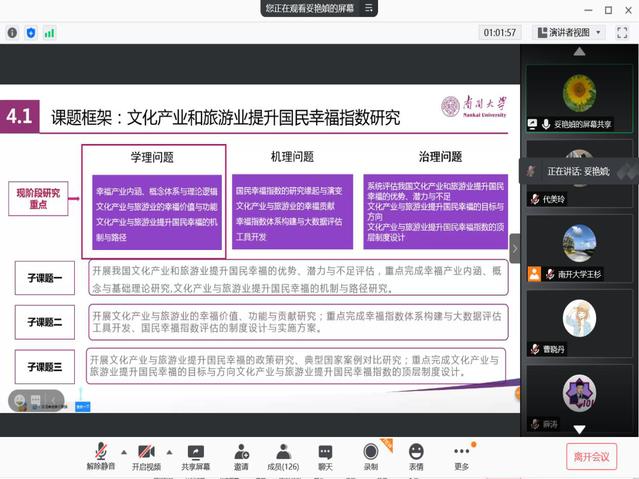Collapse the participant video side panel arrow
639x479 pixels.
(x=515, y=247)
